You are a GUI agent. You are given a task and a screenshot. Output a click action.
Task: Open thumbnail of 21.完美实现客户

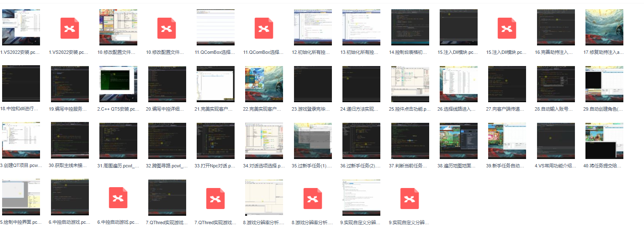coord(216,84)
